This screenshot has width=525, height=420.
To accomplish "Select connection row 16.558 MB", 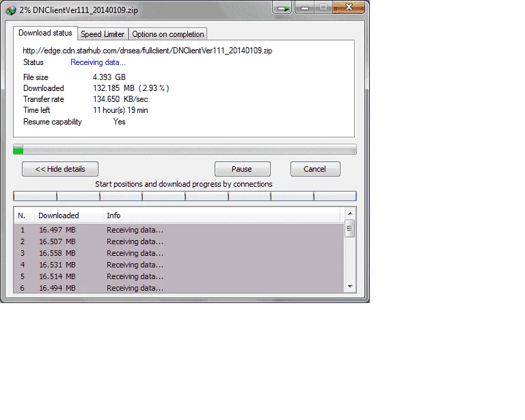I will click(x=179, y=253).
